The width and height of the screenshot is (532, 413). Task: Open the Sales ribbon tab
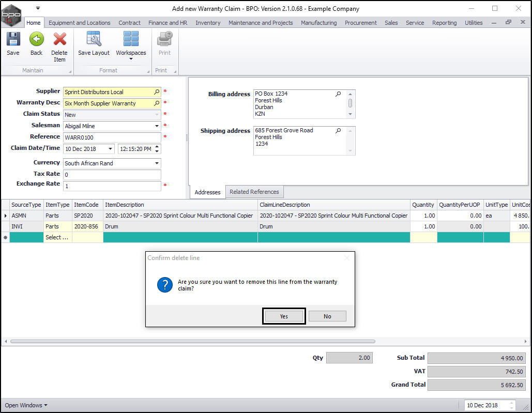click(391, 23)
